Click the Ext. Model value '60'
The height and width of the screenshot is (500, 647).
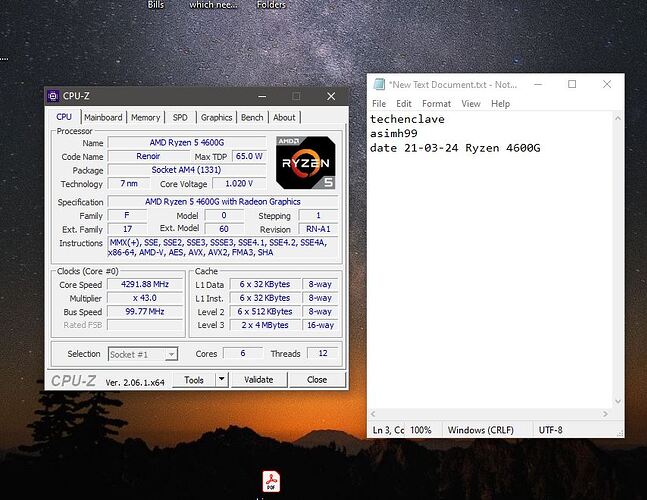(224, 229)
